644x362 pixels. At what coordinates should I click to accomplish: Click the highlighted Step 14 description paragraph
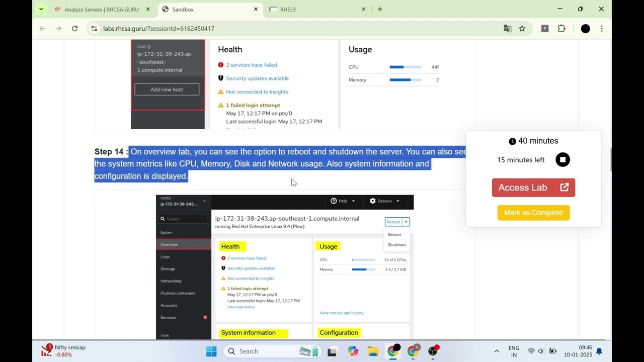(x=280, y=164)
